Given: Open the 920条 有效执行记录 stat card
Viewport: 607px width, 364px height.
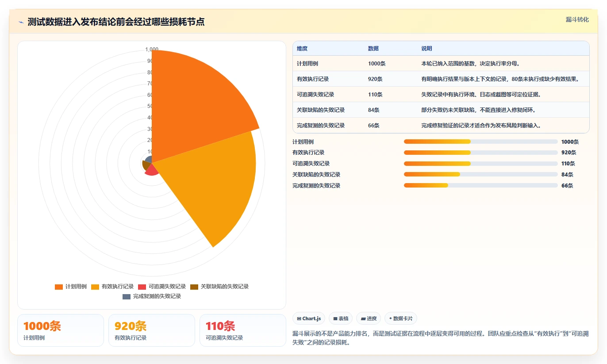Looking at the screenshot, I should [152, 330].
